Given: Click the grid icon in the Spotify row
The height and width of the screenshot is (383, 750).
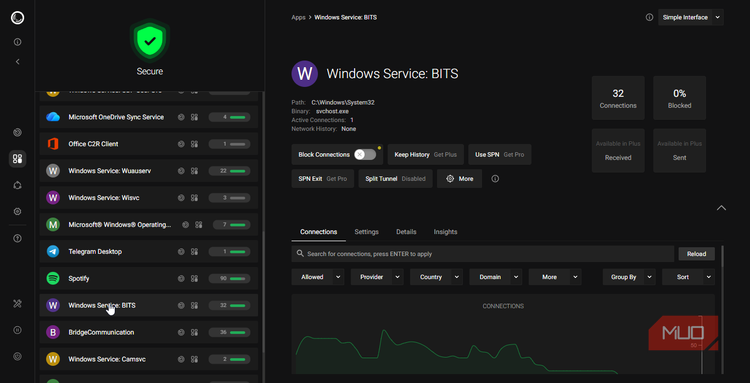Looking at the screenshot, I should coord(194,278).
